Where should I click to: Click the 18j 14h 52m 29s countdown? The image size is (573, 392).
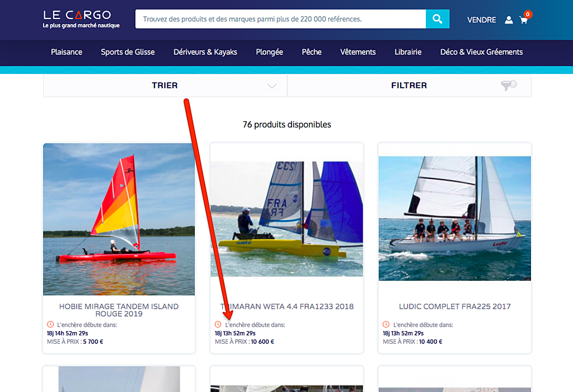67,333
